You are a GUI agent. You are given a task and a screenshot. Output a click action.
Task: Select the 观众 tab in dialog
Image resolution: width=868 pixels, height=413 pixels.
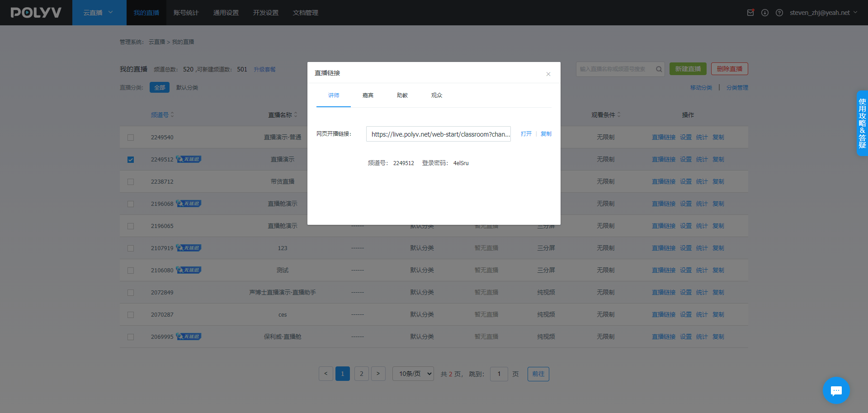437,95
